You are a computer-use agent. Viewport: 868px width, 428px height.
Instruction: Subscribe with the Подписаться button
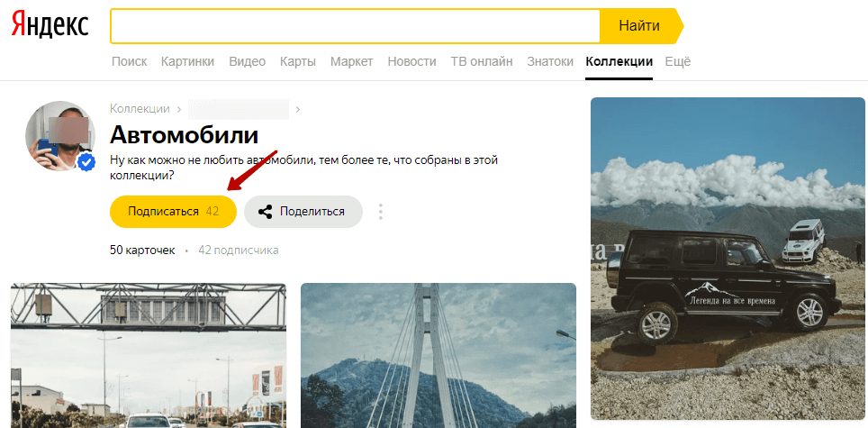coord(173,212)
